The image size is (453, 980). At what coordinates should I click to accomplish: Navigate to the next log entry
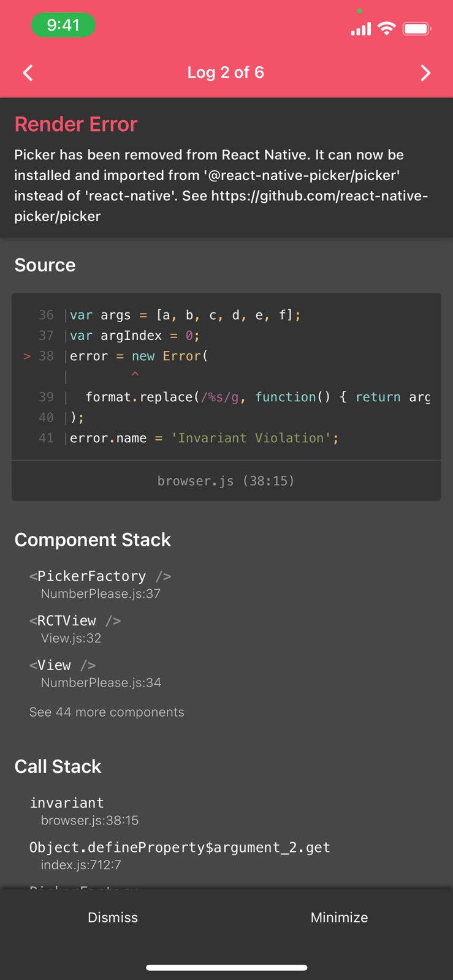[x=425, y=72]
